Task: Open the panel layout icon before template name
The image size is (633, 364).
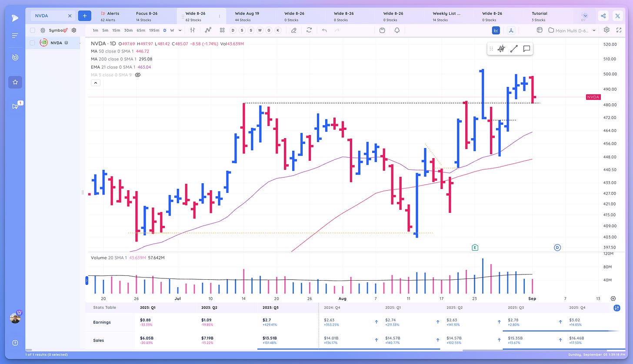Action: (x=540, y=30)
